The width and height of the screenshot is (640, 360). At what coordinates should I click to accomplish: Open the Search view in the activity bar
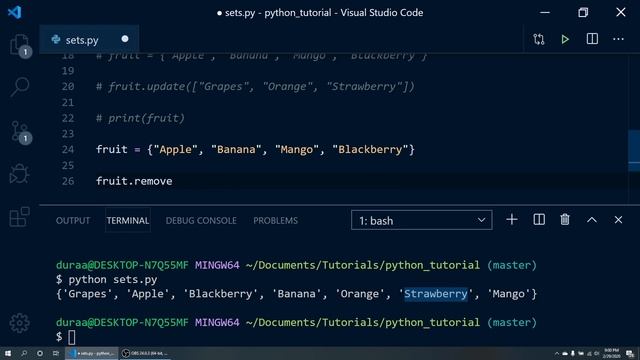19,87
